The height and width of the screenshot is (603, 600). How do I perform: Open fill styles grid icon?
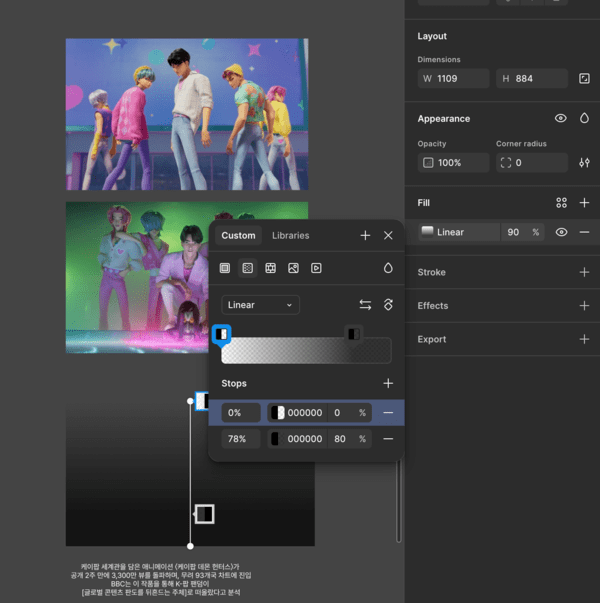click(x=561, y=203)
